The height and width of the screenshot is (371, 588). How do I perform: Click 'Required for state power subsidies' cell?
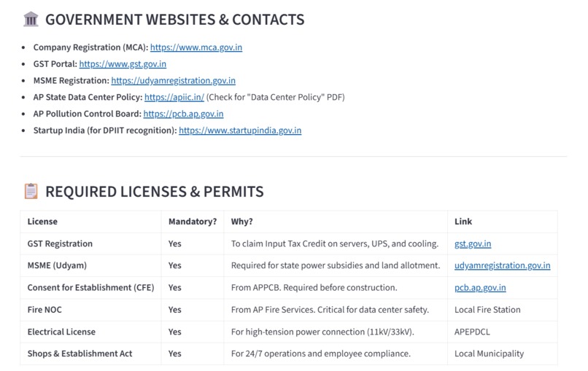pos(336,266)
